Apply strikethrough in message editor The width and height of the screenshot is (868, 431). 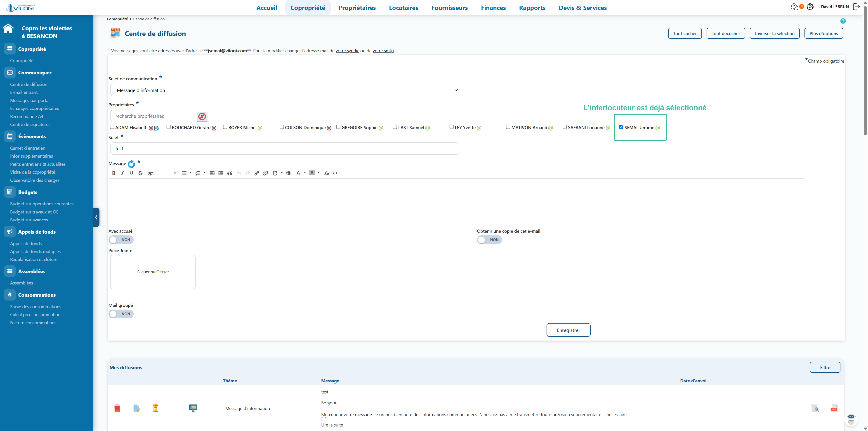[140, 173]
